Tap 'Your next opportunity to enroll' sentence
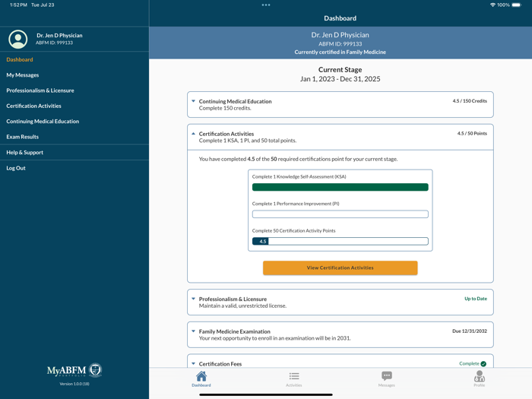The width and height of the screenshot is (532, 399). (275, 338)
